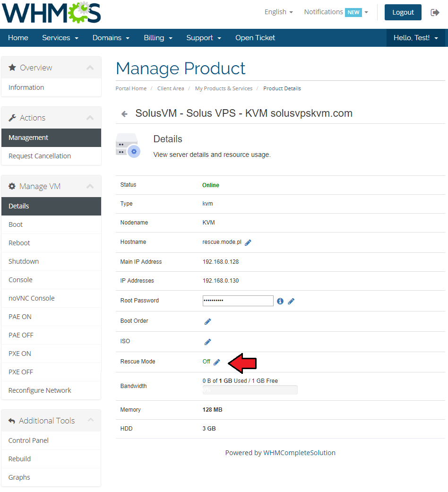Click the gear icon in Manage VM panel
The width and height of the screenshot is (448, 492).
point(12,186)
